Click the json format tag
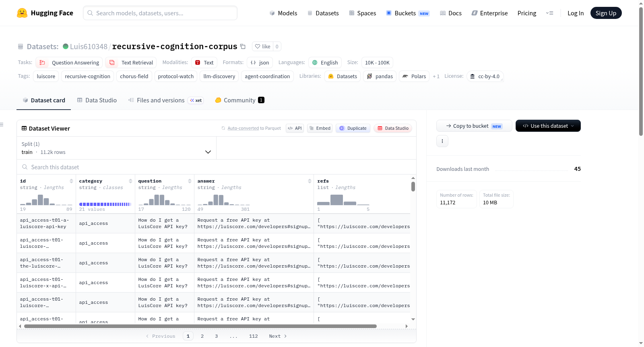This screenshot has width=644, height=347. coord(260,62)
